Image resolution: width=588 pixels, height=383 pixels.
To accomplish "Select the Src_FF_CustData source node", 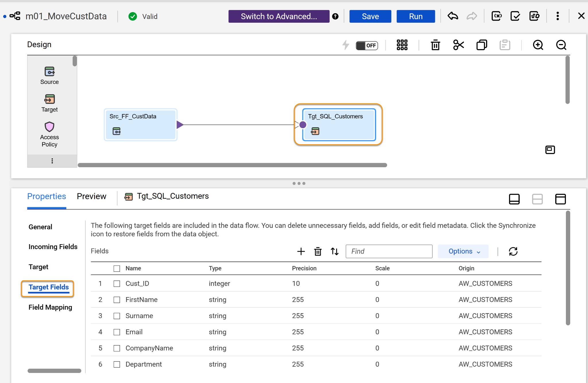I will [x=141, y=125].
